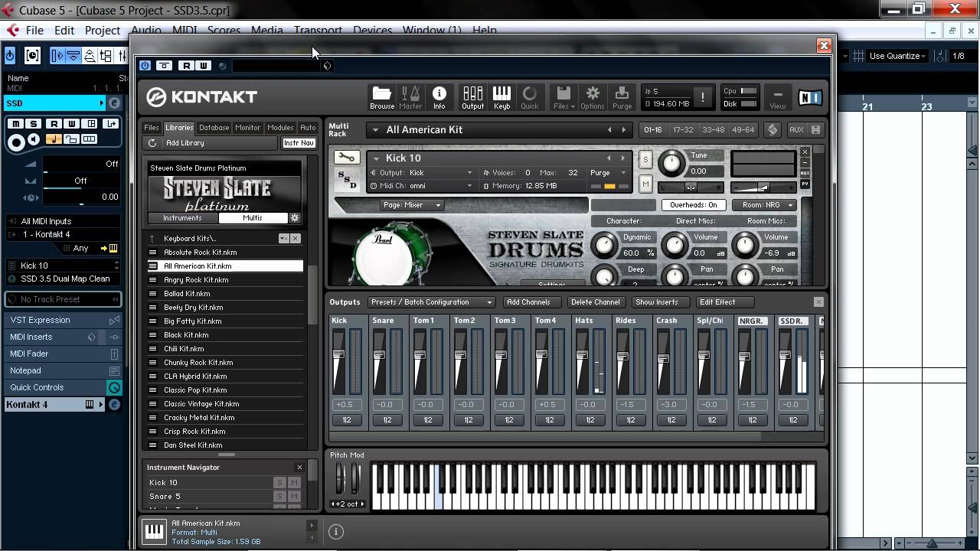Go up from the Keyboard Kits folder

click(x=152, y=239)
